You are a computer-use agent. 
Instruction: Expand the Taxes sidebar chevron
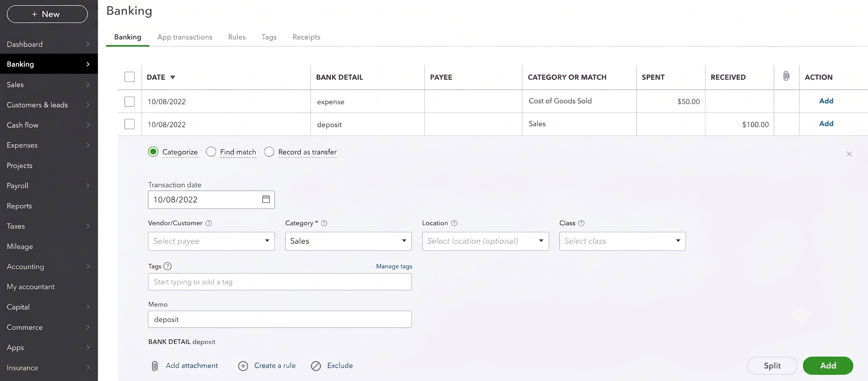88,226
